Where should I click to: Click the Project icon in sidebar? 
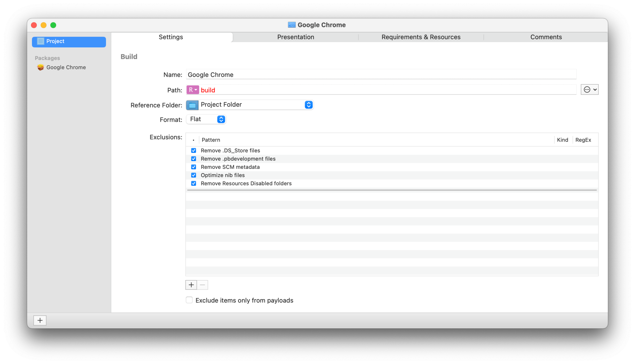41,41
